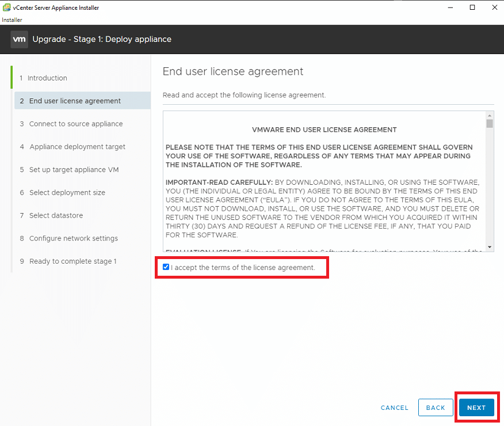Click the VMWARE END USER LICENSE AGREEMENT title
The height and width of the screenshot is (426, 504).
point(324,130)
